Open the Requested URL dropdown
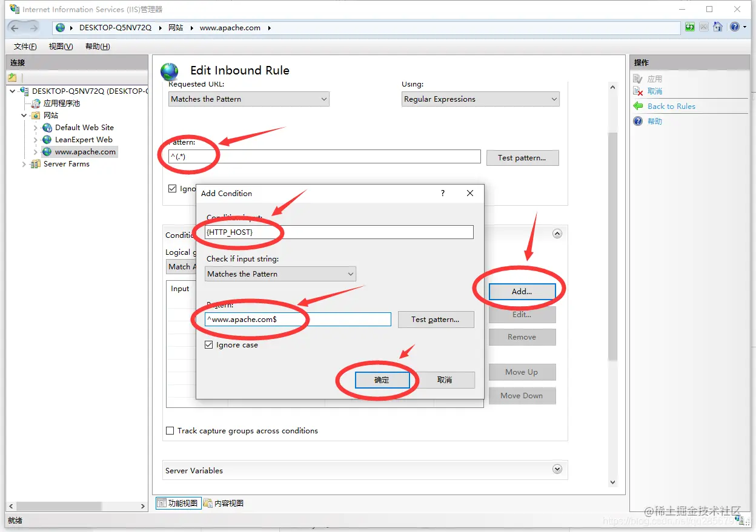This screenshot has width=756, height=532. click(249, 99)
